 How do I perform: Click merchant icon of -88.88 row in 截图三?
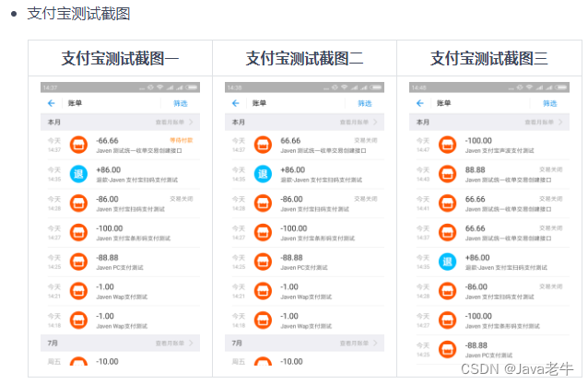point(447,350)
